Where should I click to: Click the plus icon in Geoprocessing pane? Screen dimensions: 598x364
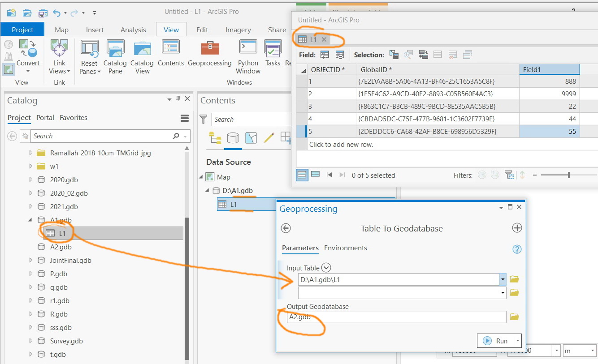click(517, 228)
